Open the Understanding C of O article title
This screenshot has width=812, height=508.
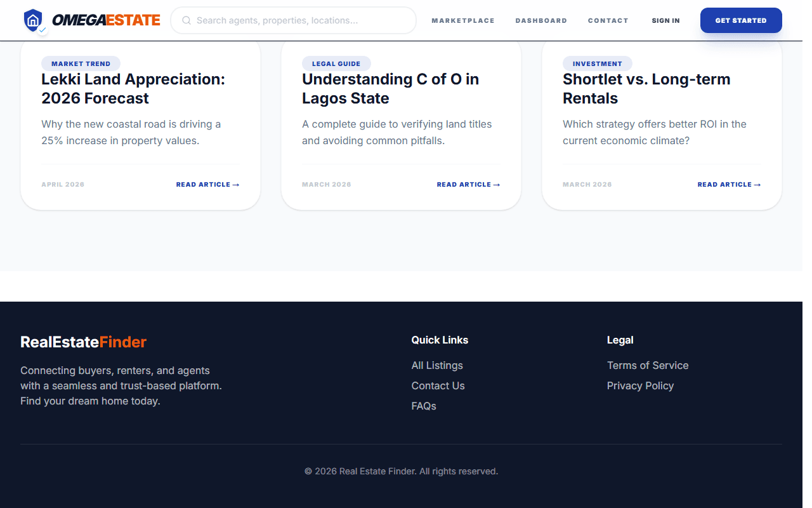(390, 89)
